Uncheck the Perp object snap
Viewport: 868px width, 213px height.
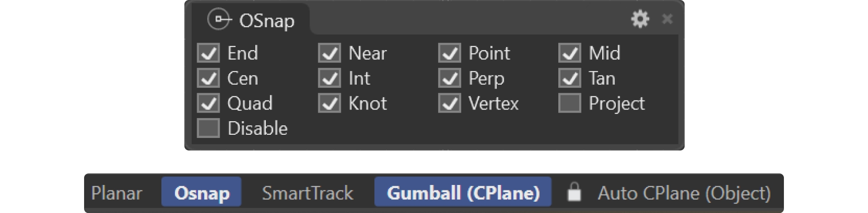[x=450, y=79]
